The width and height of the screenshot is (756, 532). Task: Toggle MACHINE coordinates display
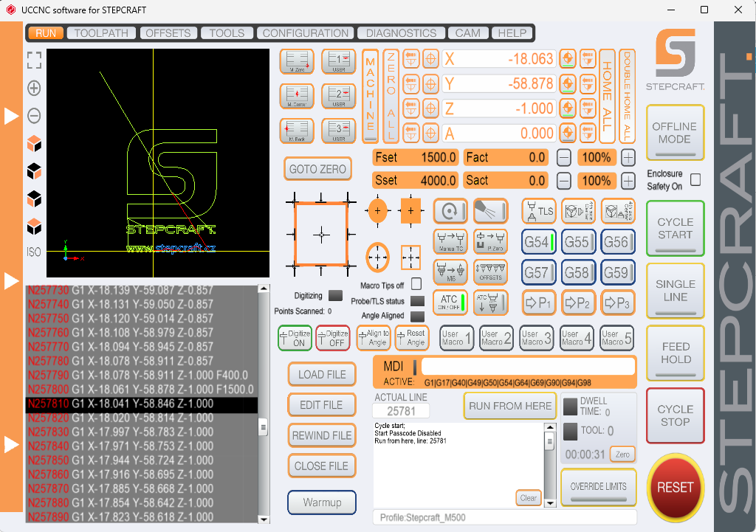(371, 96)
